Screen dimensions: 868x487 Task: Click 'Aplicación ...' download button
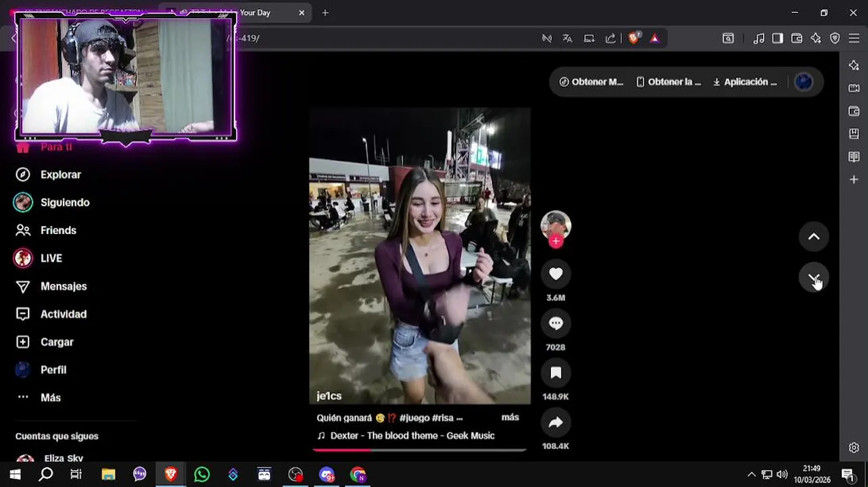(x=745, y=82)
